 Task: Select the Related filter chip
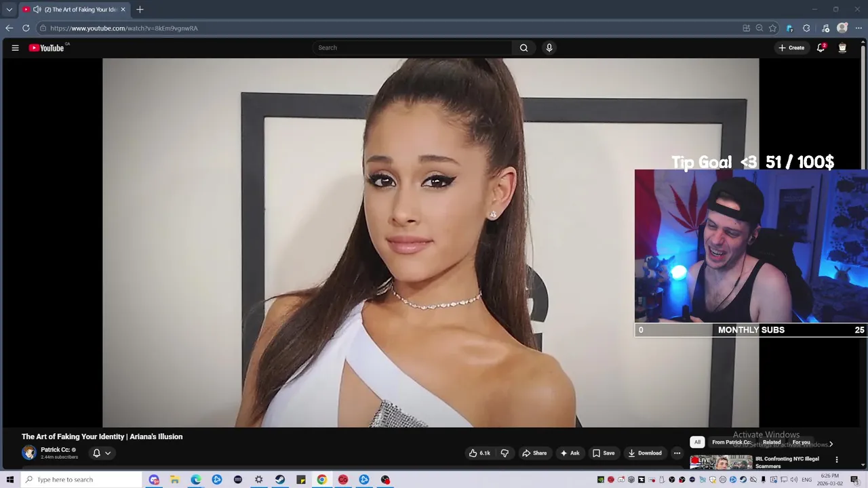pyautogui.click(x=772, y=443)
